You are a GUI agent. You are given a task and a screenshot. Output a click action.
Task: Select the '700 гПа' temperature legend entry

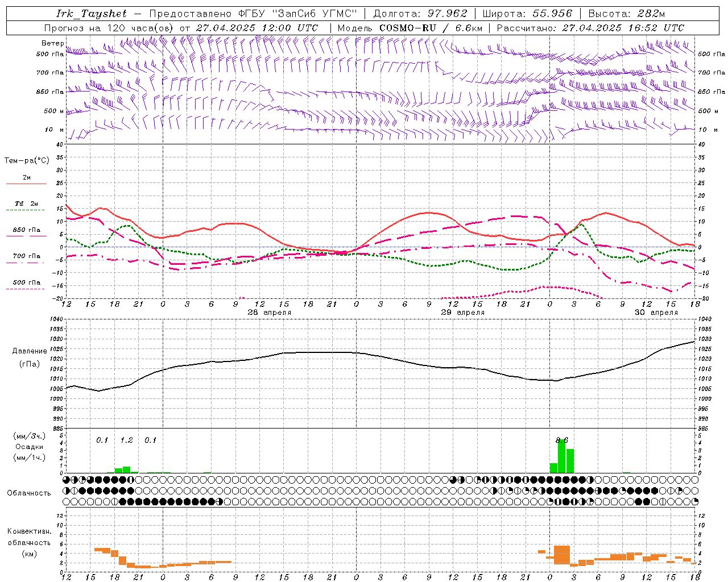pos(26,256)
